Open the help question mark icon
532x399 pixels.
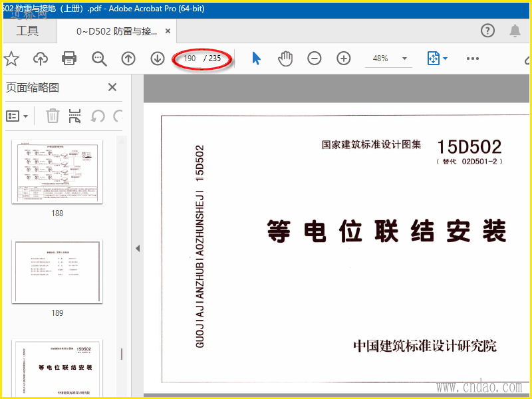487,31
